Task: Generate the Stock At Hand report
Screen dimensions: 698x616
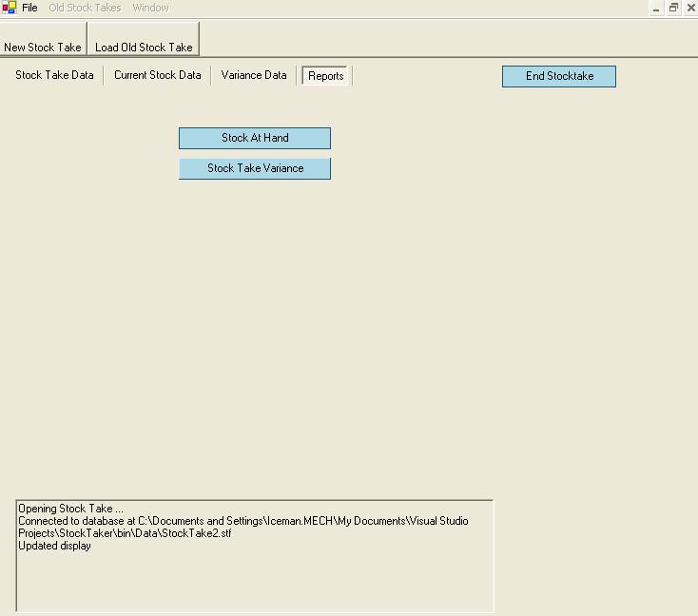Action: pos(255,138)
